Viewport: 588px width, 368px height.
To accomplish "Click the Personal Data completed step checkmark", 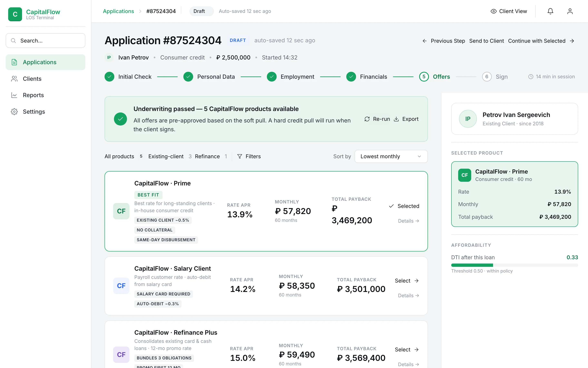I will (188, 77).
